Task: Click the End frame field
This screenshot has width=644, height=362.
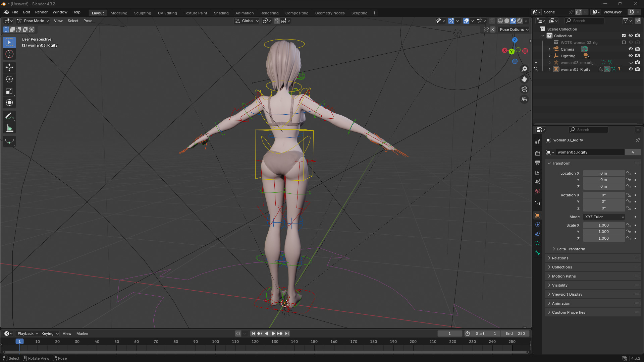Action: pos(516,334)
